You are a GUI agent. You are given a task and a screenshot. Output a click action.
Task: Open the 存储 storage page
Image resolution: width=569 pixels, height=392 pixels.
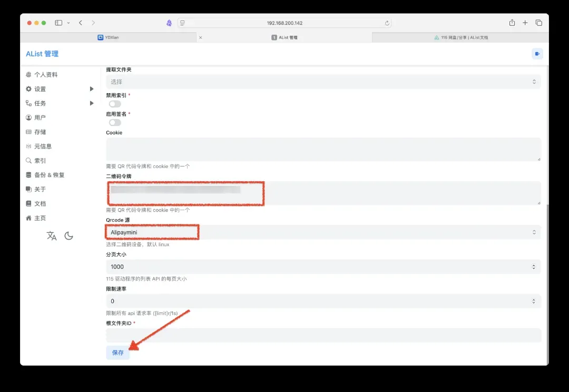(40, 132)
